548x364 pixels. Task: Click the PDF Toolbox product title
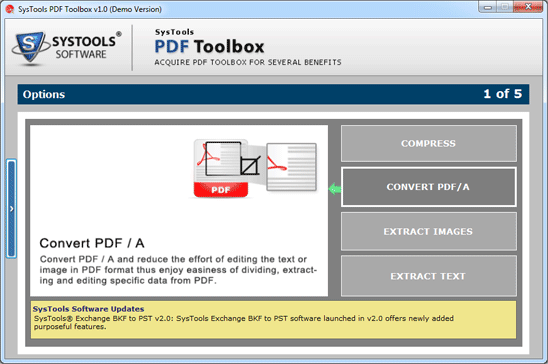click(209, 46)
